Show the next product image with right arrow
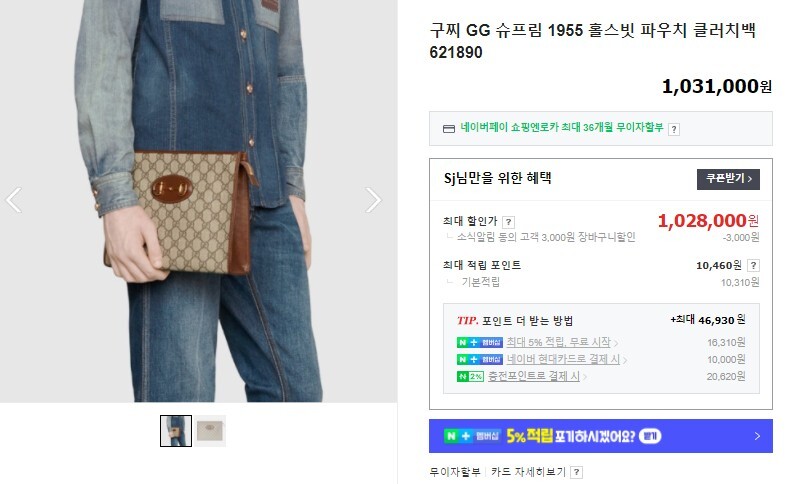Screen dimensions: 794x484 [373, 199]
